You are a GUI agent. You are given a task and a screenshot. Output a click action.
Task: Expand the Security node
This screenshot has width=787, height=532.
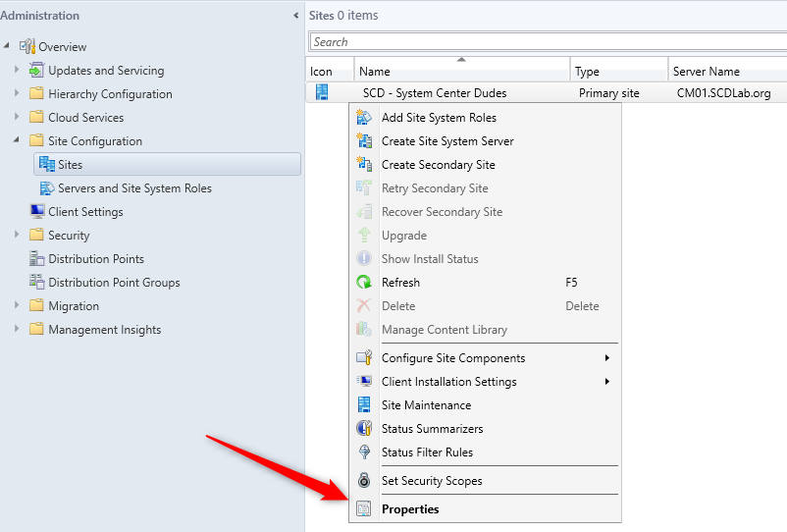(x=17, y=235)
